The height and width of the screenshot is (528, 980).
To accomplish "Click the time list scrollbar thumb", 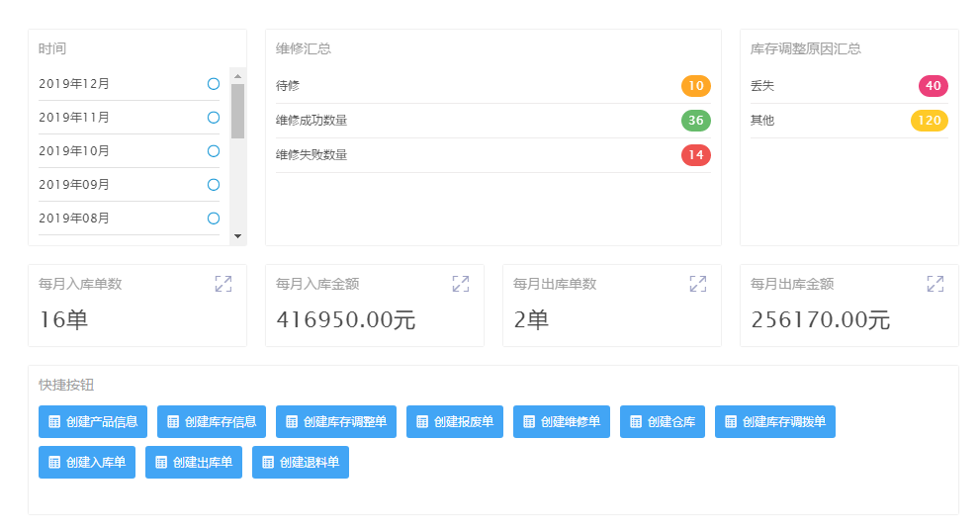I will pos(237,111).
